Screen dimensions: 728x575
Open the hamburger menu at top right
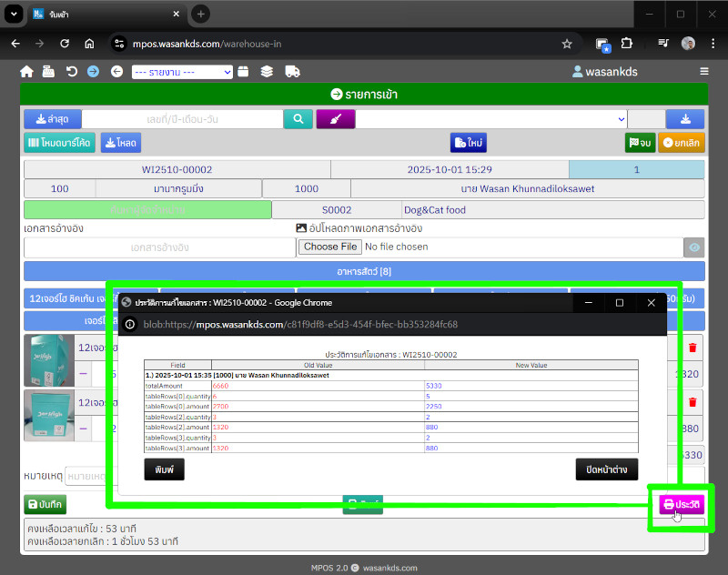tap(703, 72)
